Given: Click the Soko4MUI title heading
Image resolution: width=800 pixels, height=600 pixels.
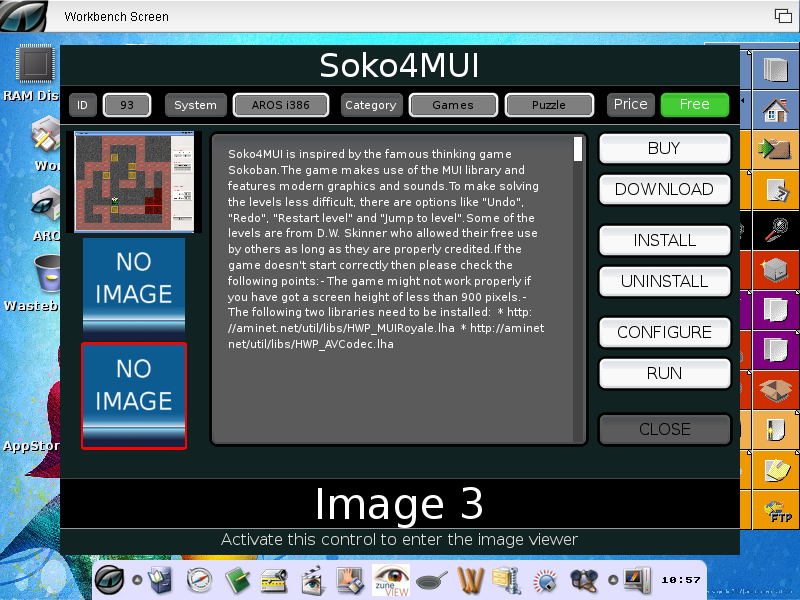Looking at the screenshot, I should pos(399,66).
